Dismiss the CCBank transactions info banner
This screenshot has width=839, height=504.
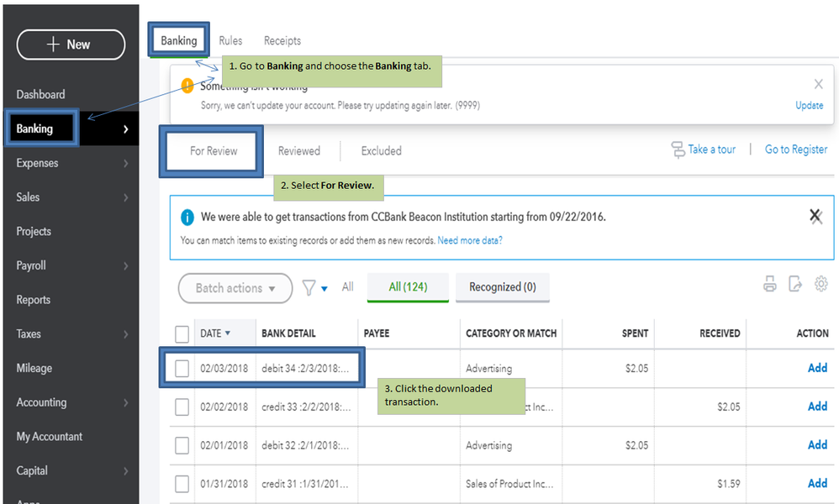pos(815,217)
